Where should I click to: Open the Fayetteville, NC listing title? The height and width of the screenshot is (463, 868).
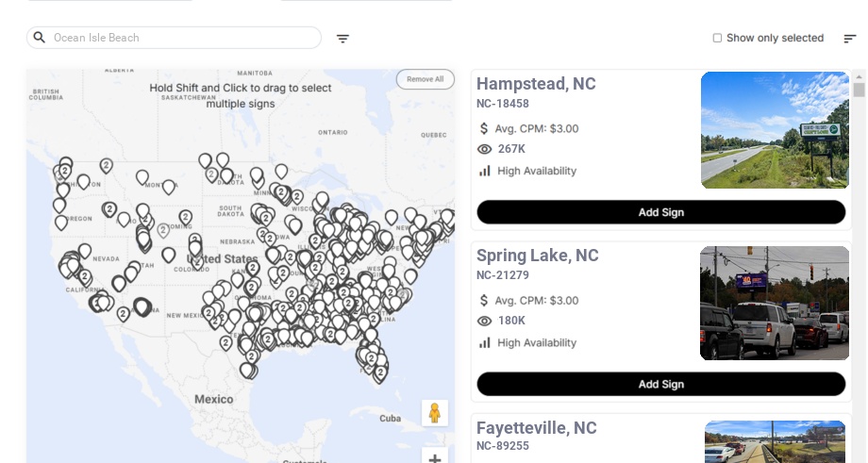[536, 428]
